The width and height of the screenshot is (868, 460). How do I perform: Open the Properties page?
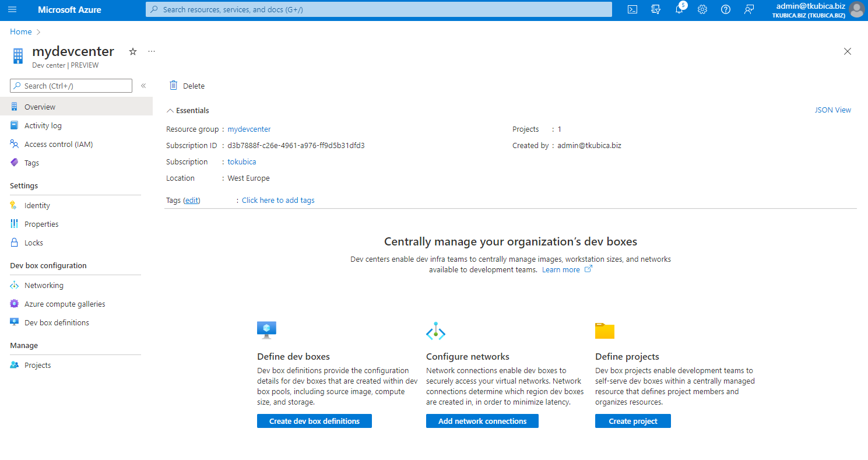click(x=76, y=224)
